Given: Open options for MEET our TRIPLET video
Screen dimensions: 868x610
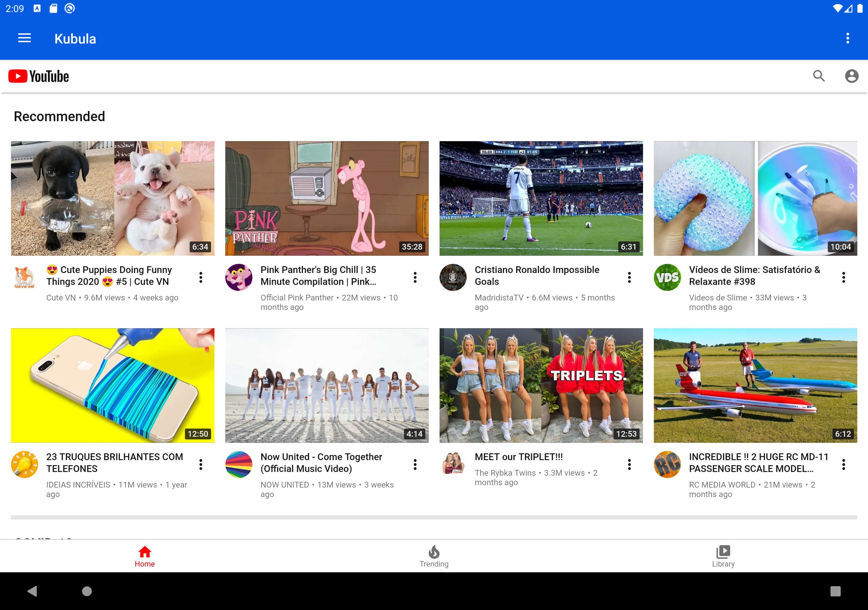Looking at the screenshot, I should [630, 465].
